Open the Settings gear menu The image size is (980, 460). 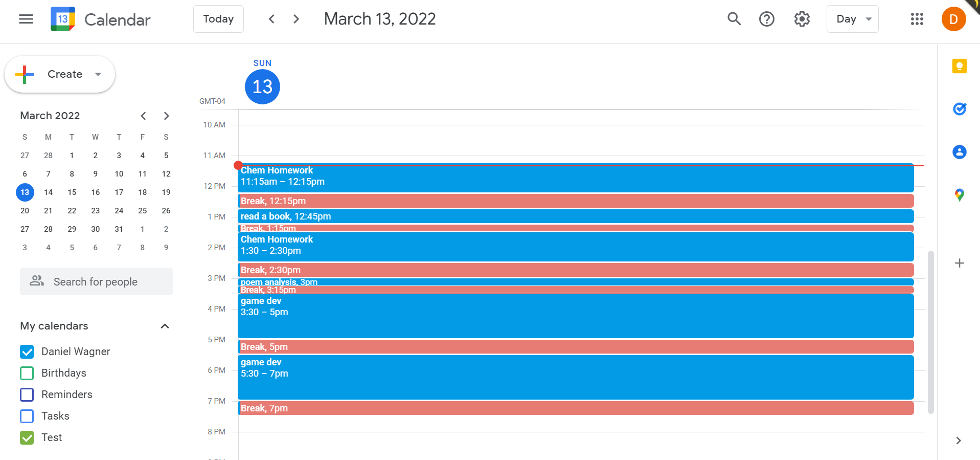(802, 19)
